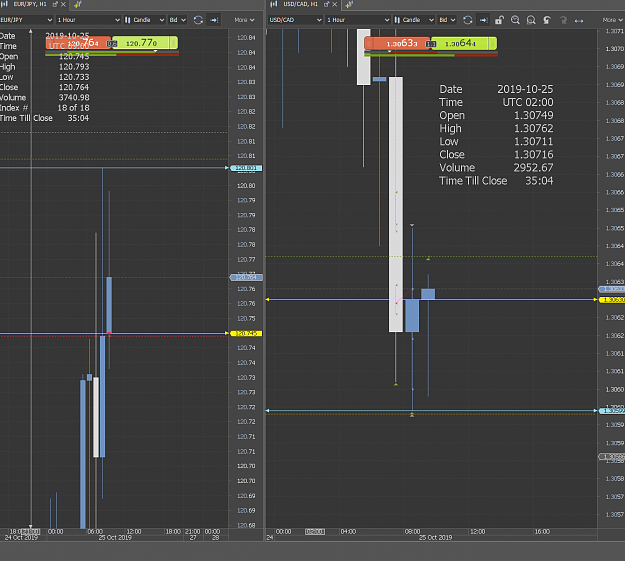Select the cyan 120.801 price label
This screenshot has height=561, width=625.
(x=246, y=168)
